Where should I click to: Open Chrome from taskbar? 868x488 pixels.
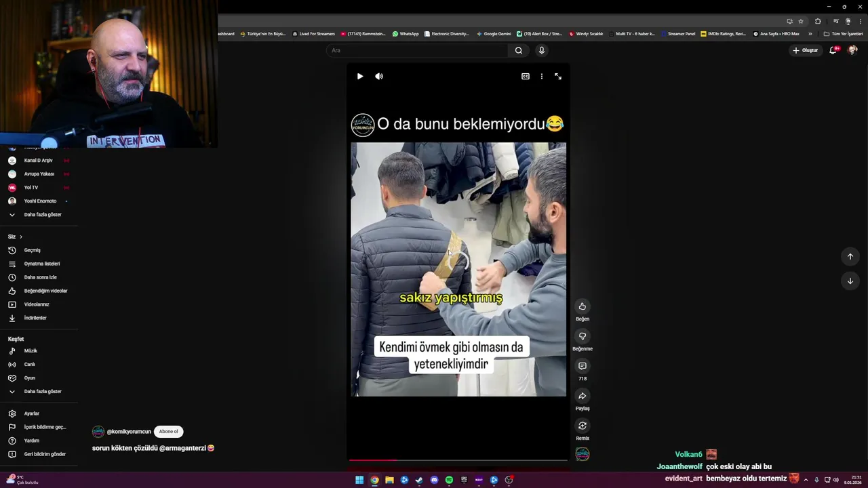click(374, 480)
